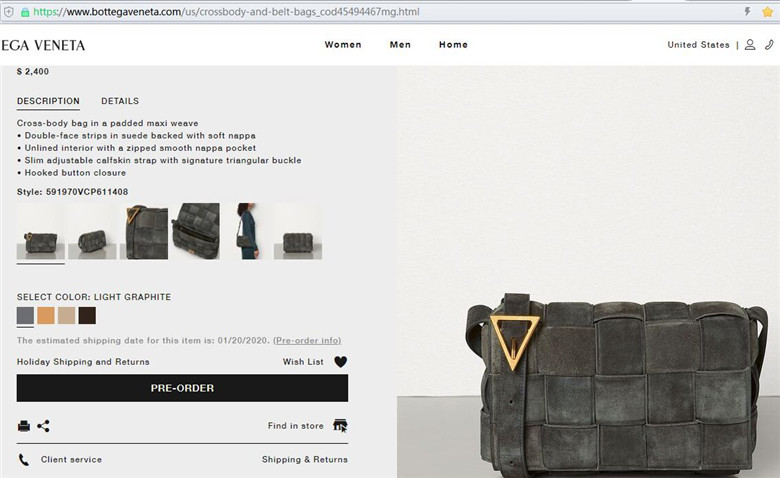780x478 pixels.
Task: Click the bookmark star in address bar
Action: coord(767,11)
